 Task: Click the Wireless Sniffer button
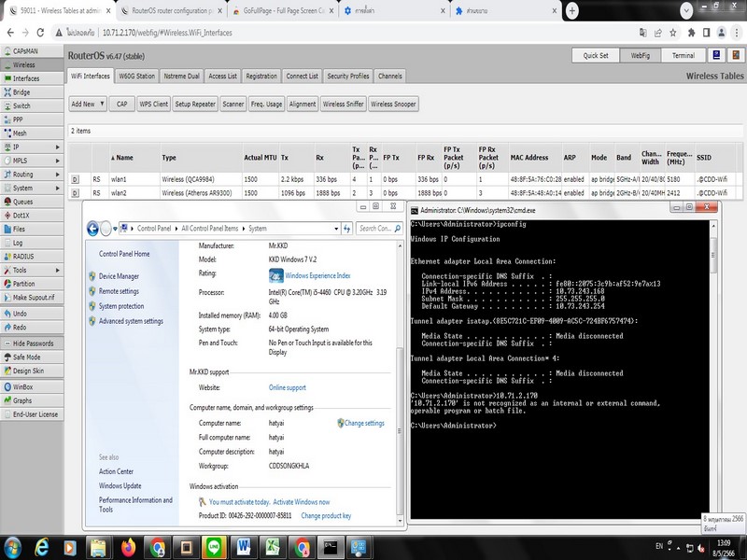pos(343,104)
